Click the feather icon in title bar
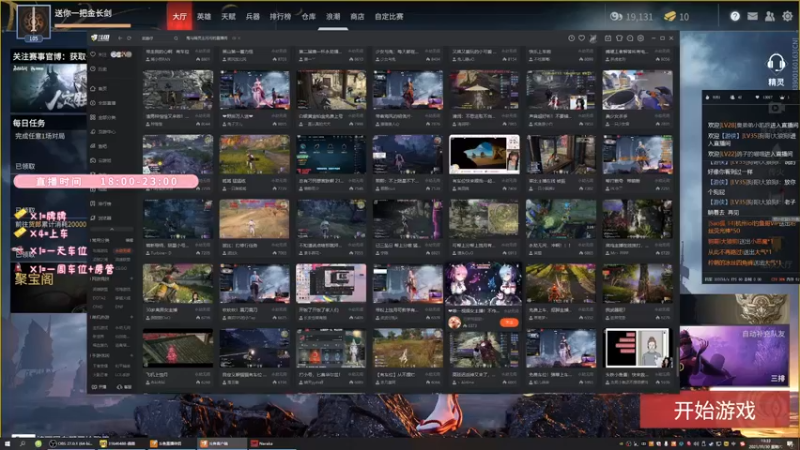The width and height of the screenshot is (800, 450). [593, 38]
